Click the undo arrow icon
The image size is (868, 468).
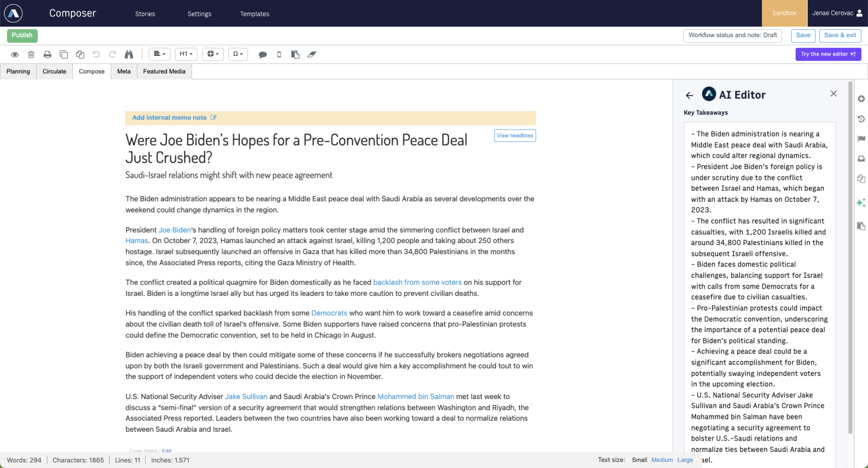pos(96,54)
